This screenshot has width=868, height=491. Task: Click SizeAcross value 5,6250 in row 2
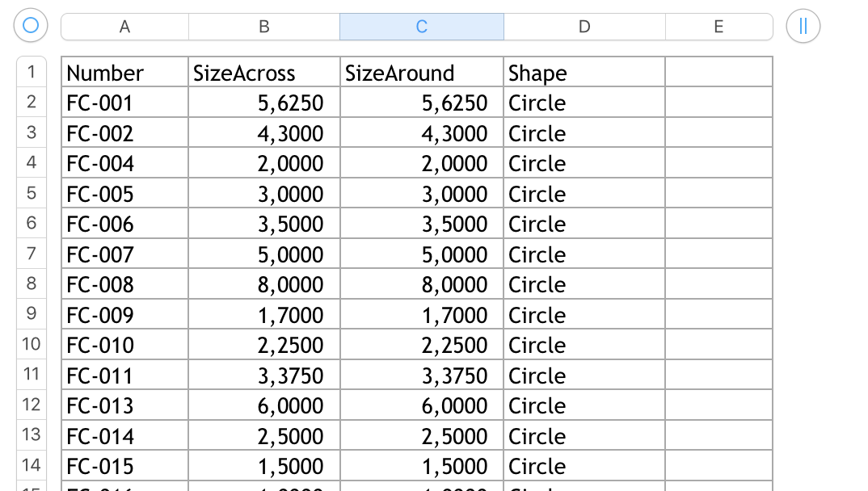264,103
